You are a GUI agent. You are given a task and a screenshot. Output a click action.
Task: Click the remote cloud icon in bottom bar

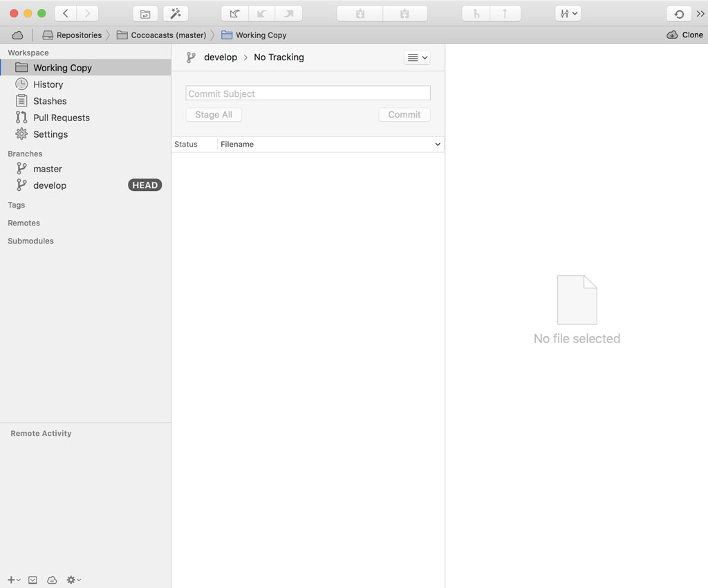[x=52, y=580]
